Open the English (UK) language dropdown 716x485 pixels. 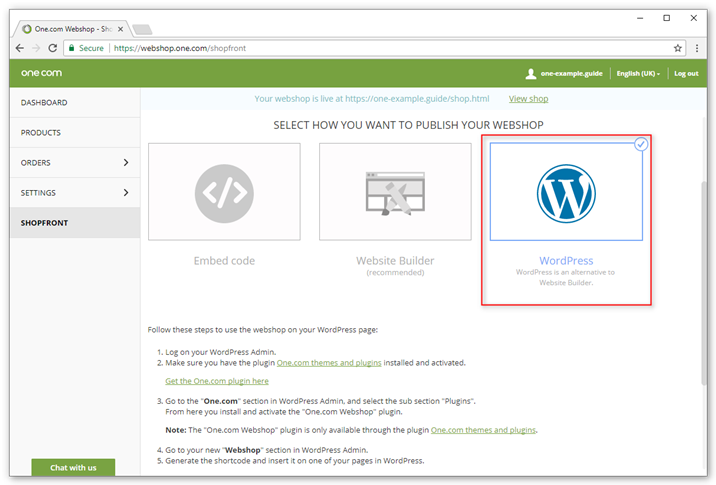(638, 74)
